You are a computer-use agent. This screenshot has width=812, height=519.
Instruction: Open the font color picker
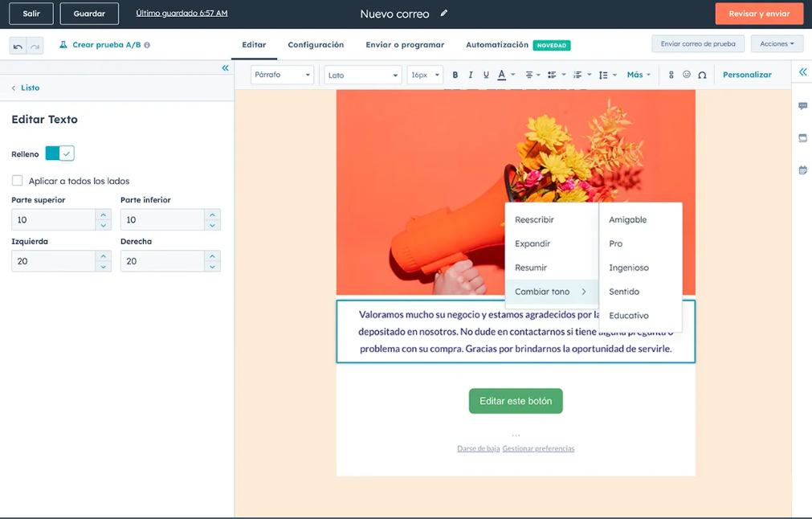pos(502,74)
